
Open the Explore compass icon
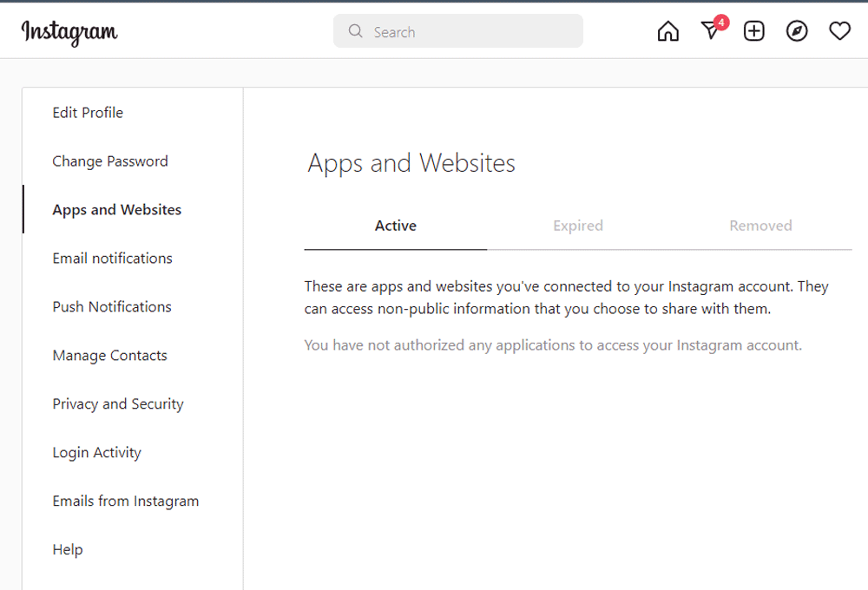797,31
